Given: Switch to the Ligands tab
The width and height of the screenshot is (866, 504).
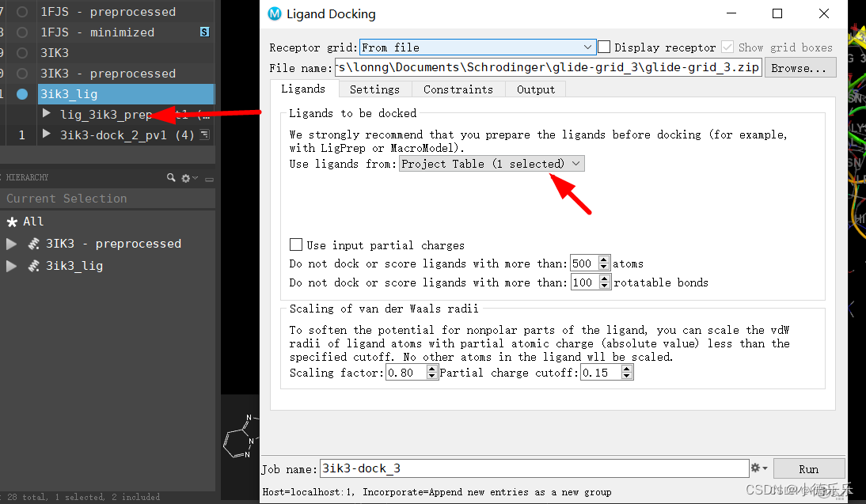Looking at the screenshot, I should pyautogui.click(x=302, y=89).
